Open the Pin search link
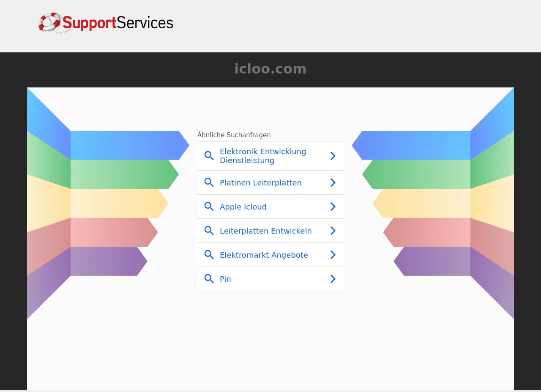541x392 pixels. coord(270,279)
